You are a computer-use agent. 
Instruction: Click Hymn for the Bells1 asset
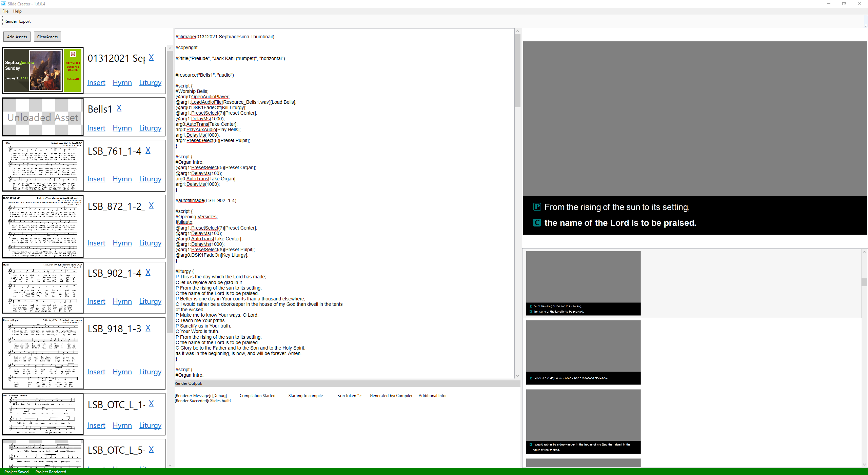pos(122,128)
